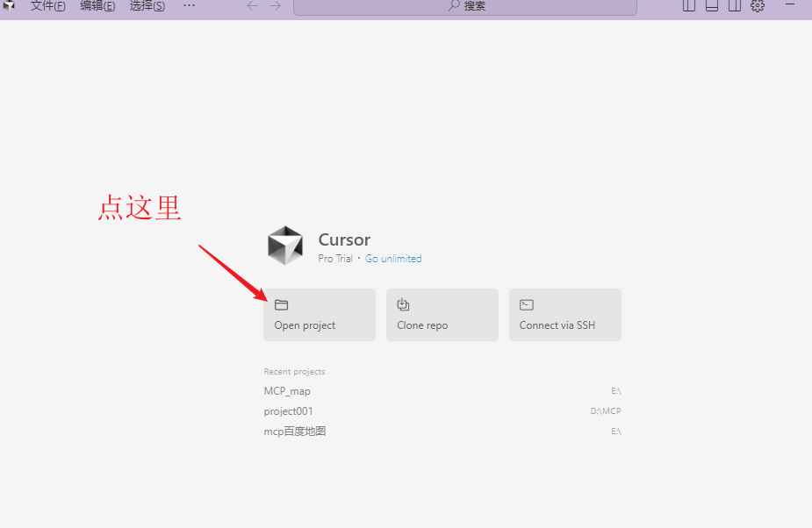
Task: Open recent project mcp百度地图
Action: pos(442,432)
